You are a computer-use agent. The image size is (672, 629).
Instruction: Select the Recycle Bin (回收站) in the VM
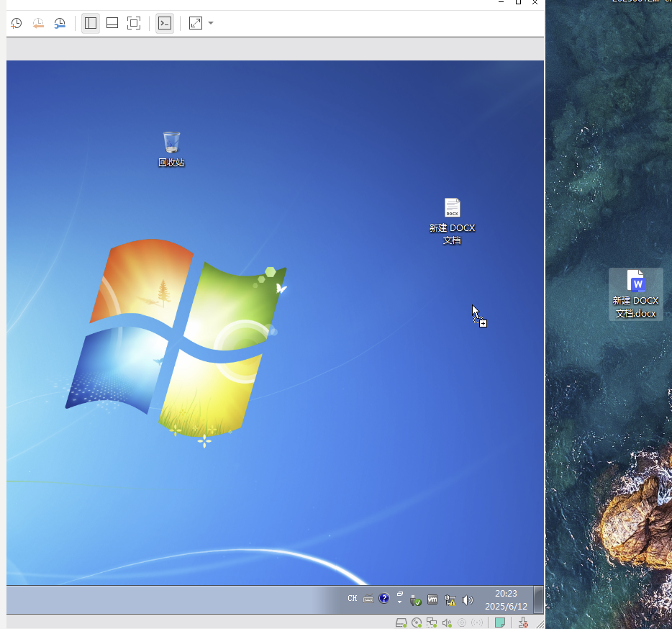pos(171,149)
